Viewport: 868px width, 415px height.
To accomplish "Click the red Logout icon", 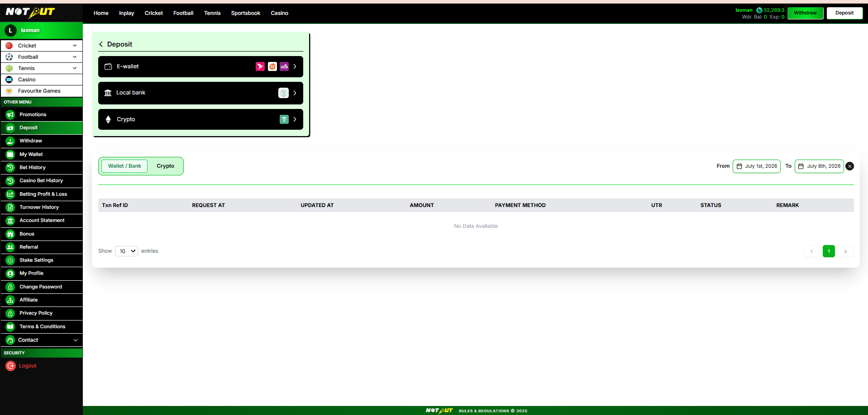I will (10, 366).
